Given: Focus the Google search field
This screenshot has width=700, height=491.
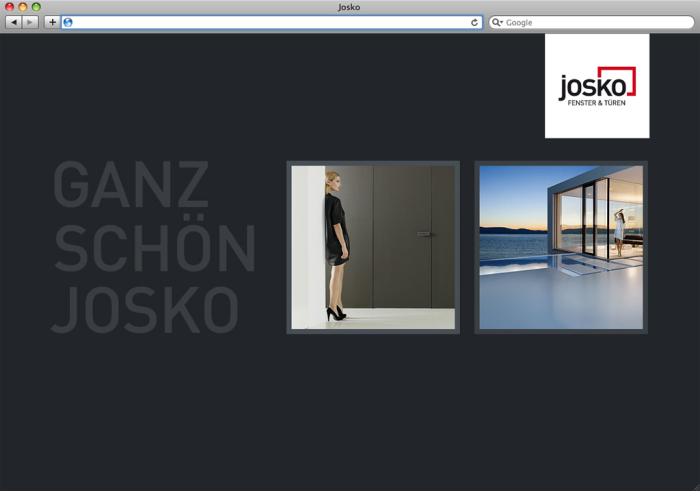Looking at the screenshot, I should [x=592, y=22].
